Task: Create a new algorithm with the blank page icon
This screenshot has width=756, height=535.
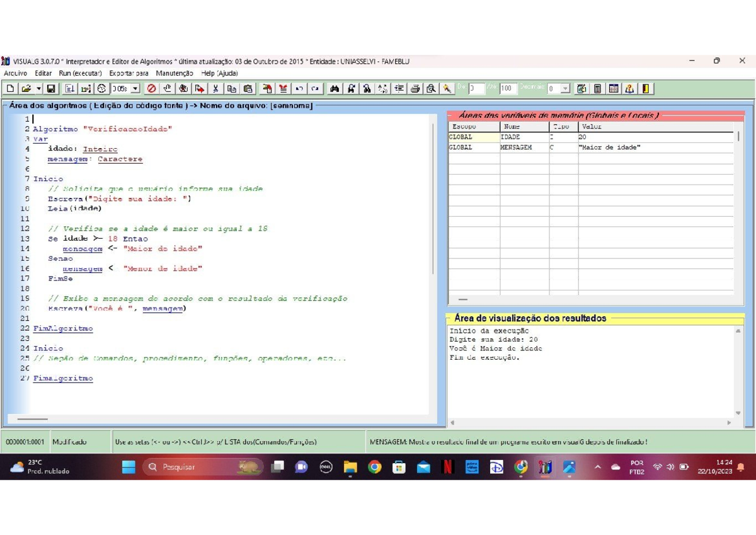Action: [x=11, y=89]
